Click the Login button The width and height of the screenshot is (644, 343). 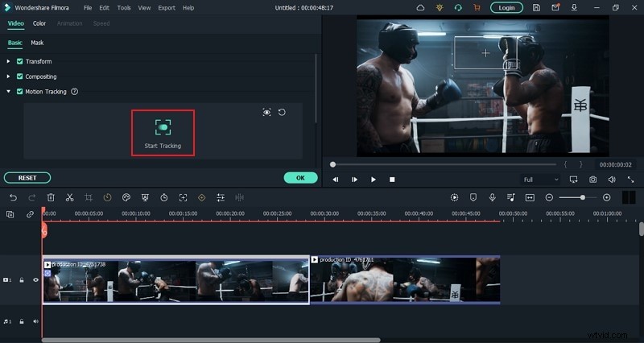tap(506, 7)
